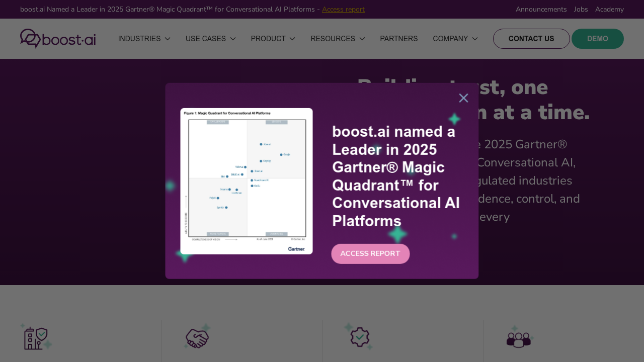Click the Access report link in top banner
The height and width of the screenshot is (362, 644).
(343, 9)
